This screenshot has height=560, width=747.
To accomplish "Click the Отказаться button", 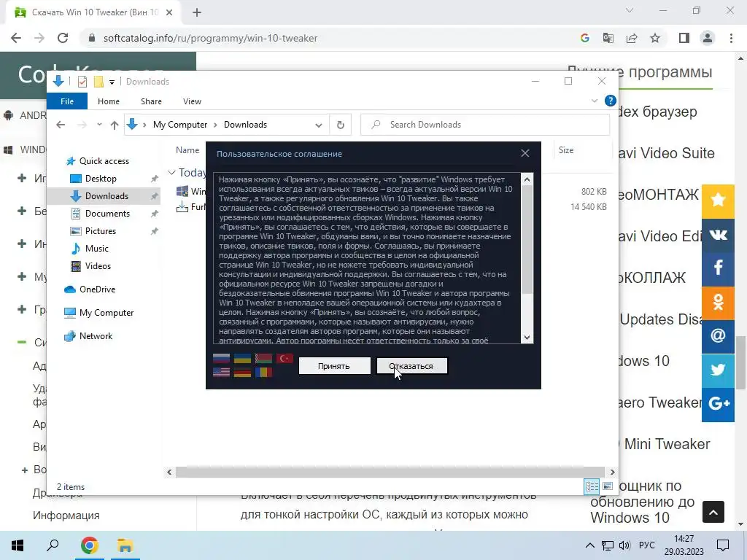I will (411, 366).
